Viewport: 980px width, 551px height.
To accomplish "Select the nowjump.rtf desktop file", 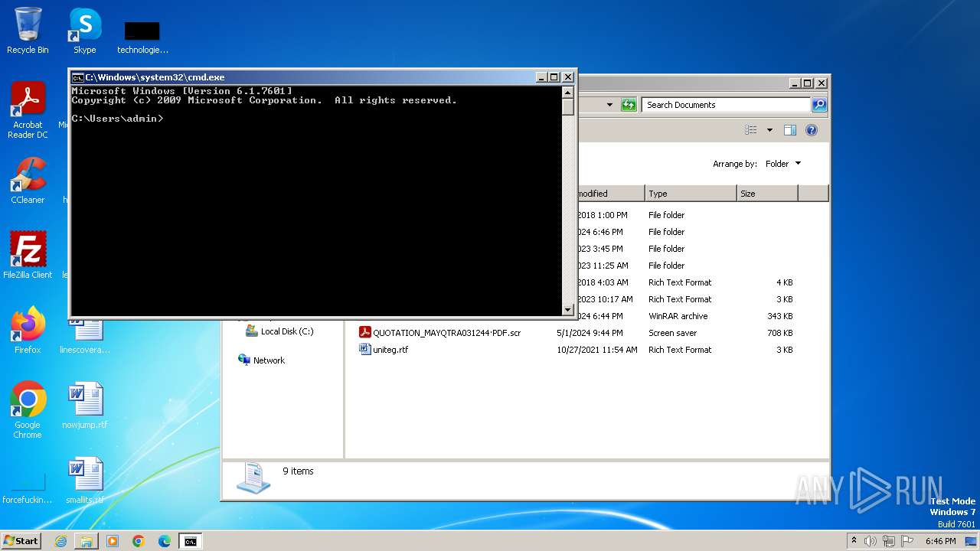I will 85,406.
